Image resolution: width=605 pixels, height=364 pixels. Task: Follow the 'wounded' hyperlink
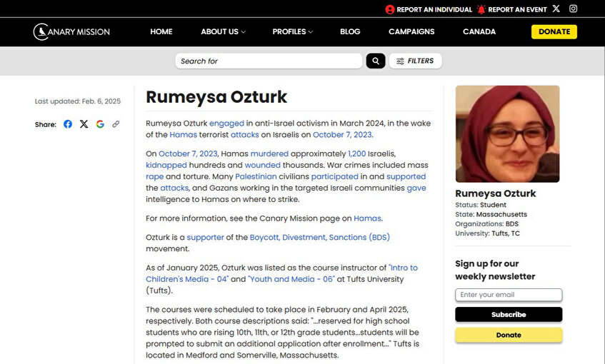[262, 165]
